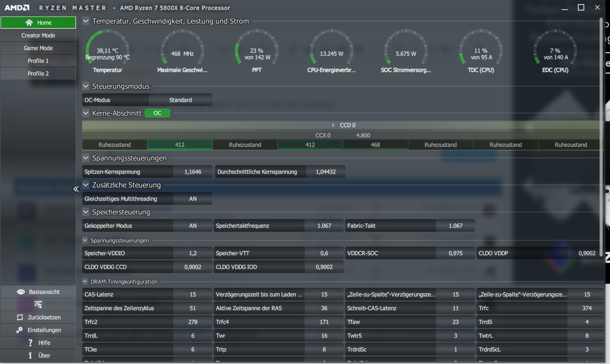Click the Einstellungen gears icon

(x=20, y=330)
